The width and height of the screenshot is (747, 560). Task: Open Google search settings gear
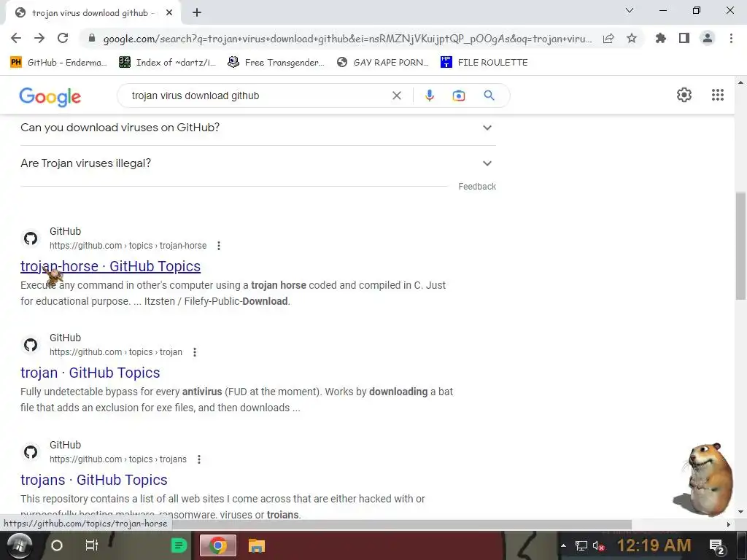point(684,95)
